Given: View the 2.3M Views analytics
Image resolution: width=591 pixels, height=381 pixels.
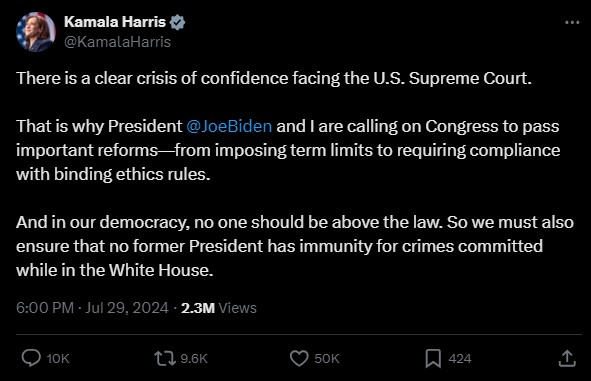Looking at the screenshot, I should [x=219, y=308].
